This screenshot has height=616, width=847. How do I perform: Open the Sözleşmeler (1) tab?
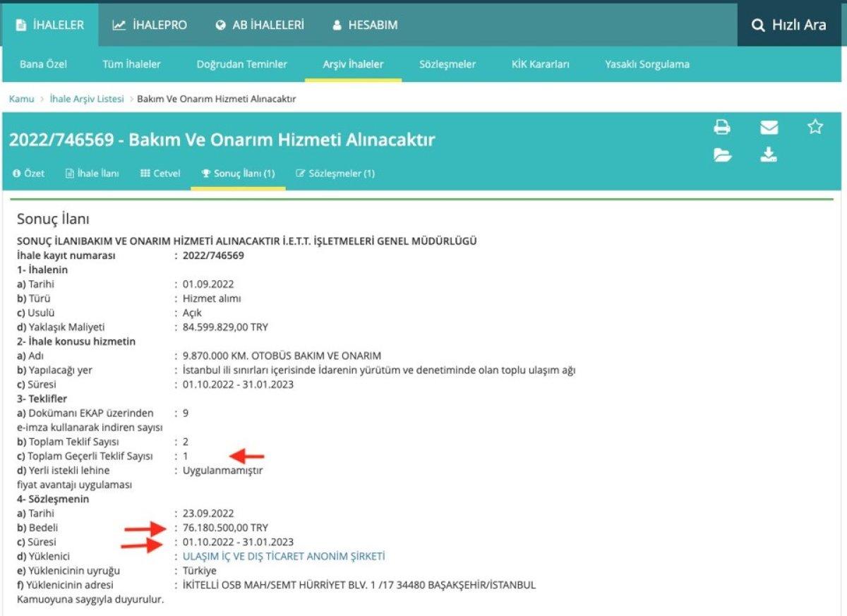coord(335,174)
